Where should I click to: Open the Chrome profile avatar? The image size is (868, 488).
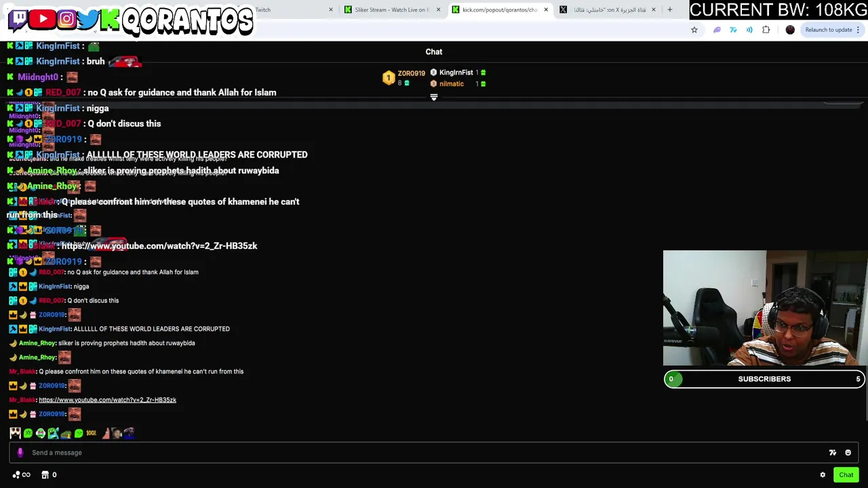790,30
